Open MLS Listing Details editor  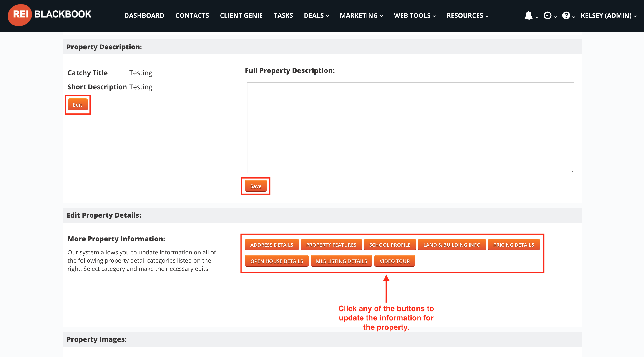tap(341, 261)
